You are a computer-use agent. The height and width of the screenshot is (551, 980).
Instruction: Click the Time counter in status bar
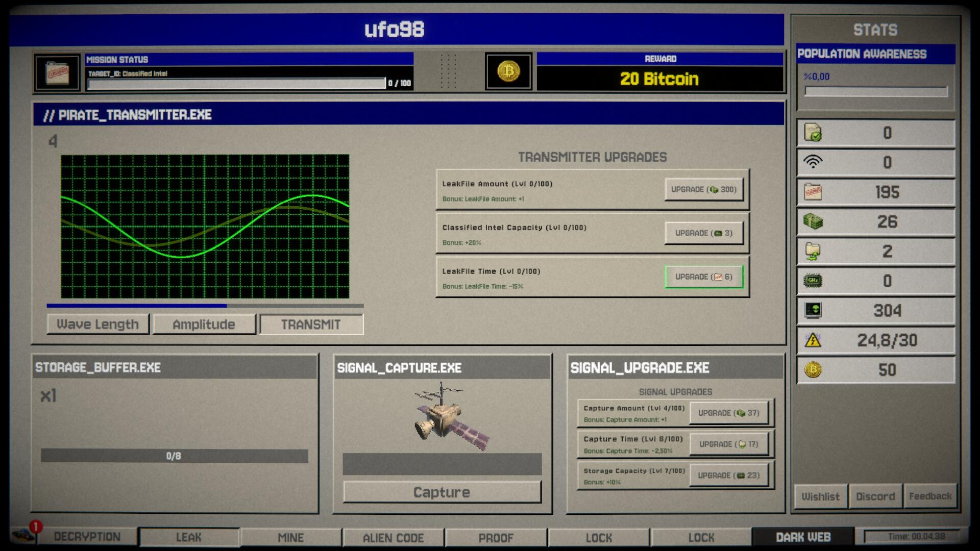pyautogui.click(x=912, y=537)
